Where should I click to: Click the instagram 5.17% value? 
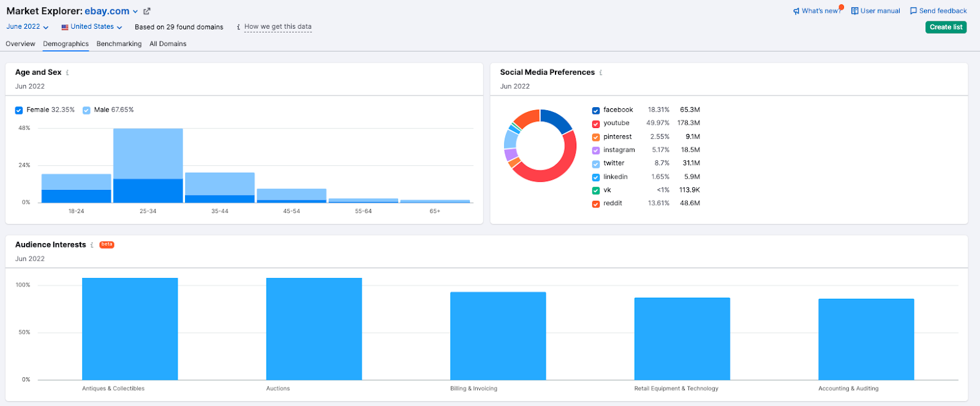point(660,150)
